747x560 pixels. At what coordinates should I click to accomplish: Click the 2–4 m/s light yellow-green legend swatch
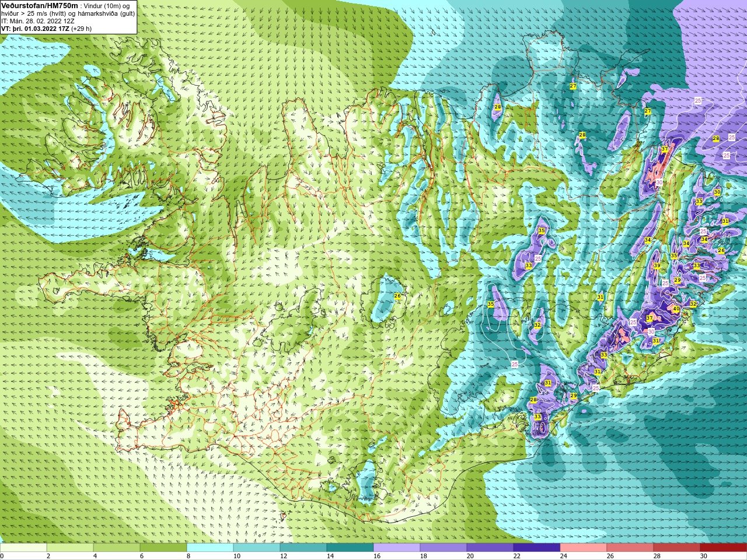tap(70, 548)
